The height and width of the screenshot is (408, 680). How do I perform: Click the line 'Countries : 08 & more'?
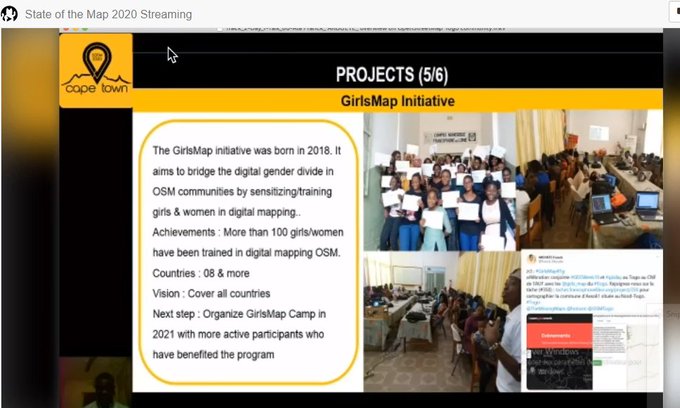[x=201, y=274]
